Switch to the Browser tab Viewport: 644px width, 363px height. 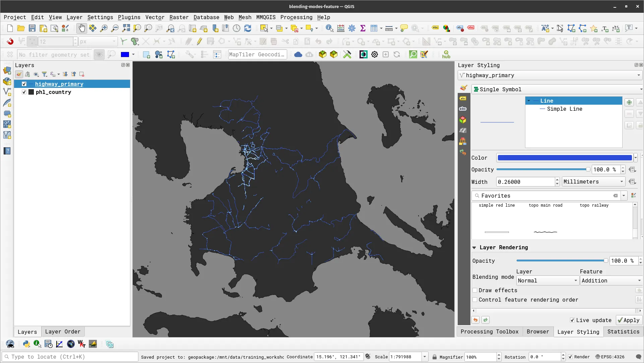click(x=538, y=331)
